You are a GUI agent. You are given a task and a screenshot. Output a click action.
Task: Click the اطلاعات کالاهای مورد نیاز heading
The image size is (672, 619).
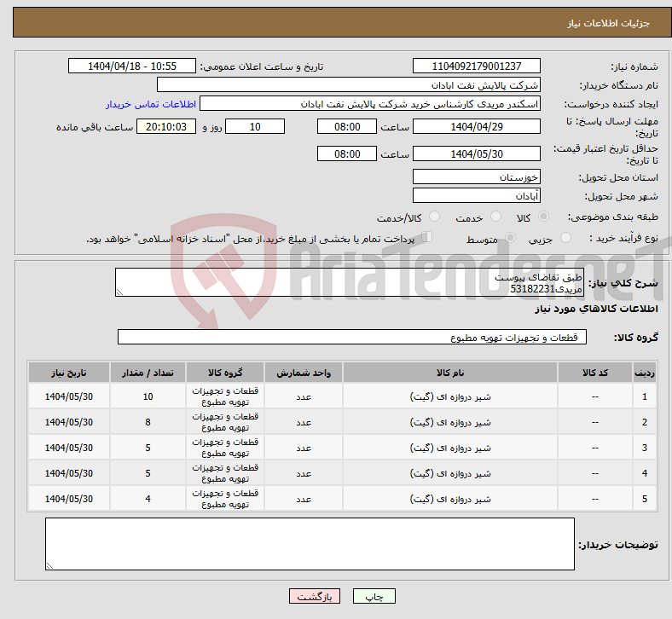click(x=596, y=309)
